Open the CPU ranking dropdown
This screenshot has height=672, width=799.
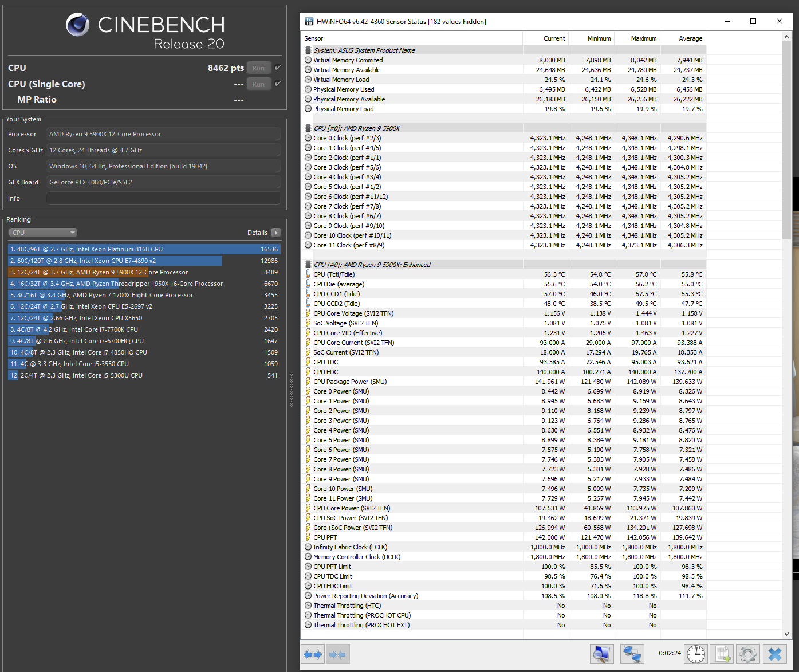pyautogui.click(x=43, y=233)
